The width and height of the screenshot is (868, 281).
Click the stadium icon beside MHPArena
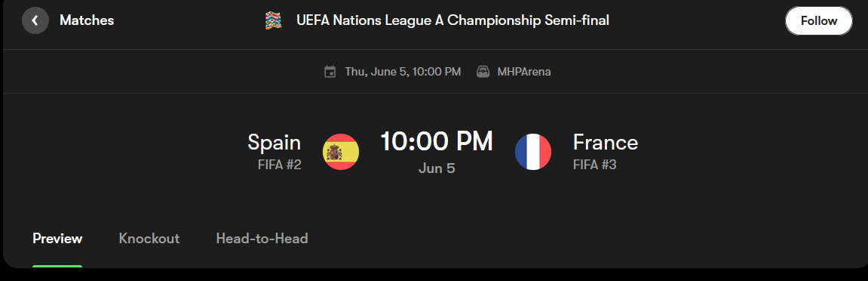[x=483, y=72]
